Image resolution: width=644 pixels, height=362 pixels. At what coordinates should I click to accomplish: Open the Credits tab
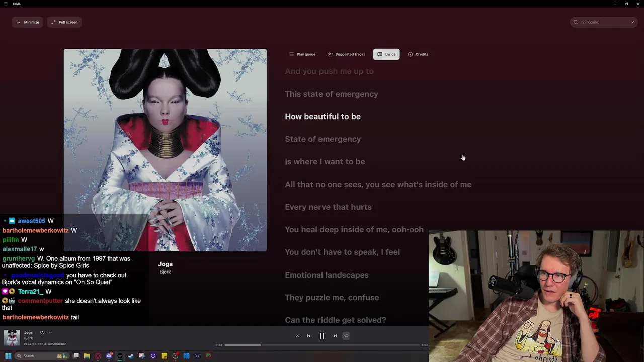(418, 54)
